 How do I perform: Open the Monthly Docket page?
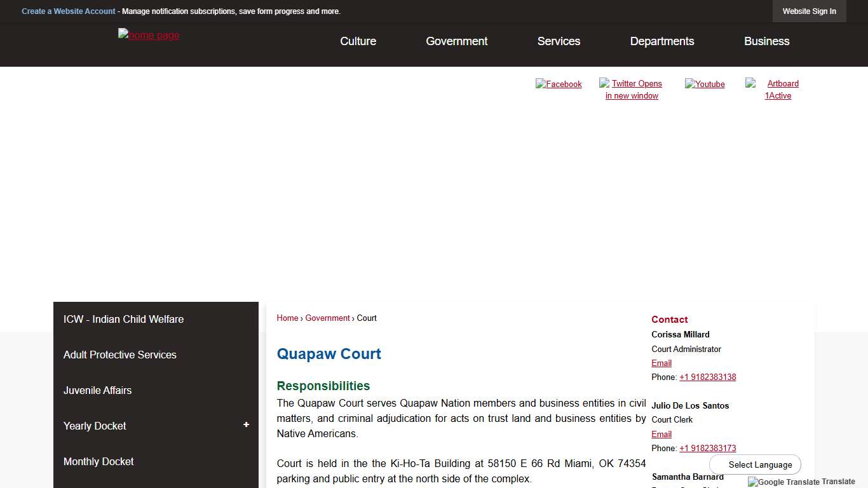(x=98, y=461)
